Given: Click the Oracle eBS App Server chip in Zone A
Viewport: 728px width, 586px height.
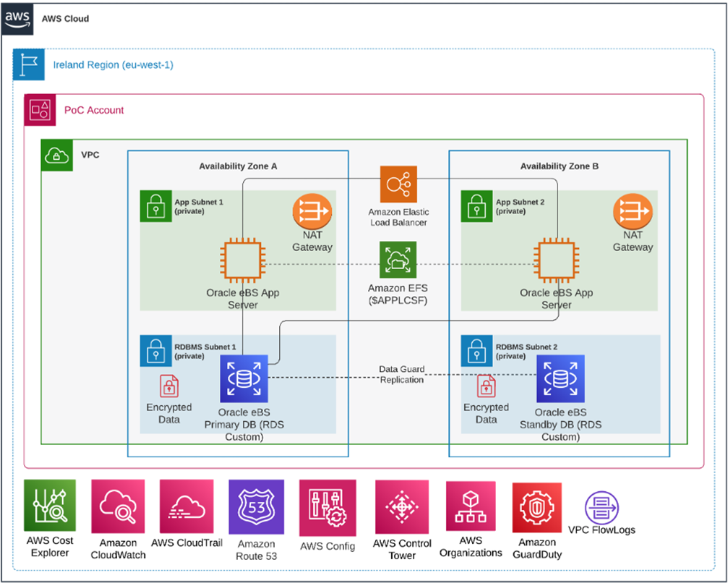Looking at the screenshot, I should tap(243, 260).
